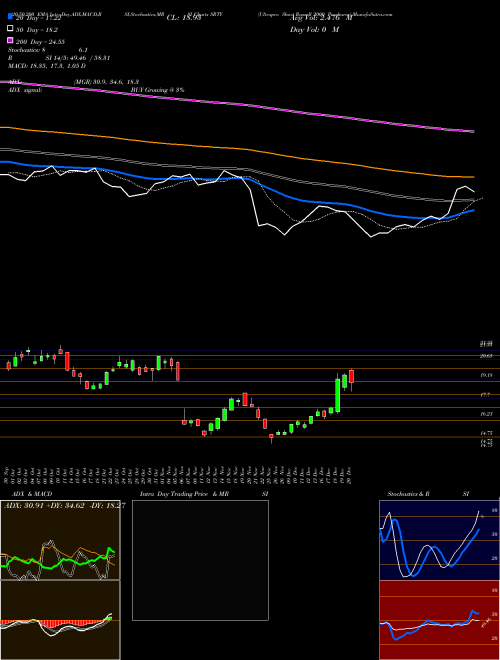
Task: Select the '50 Day - 18.2' legend text
Action: tap(37, 30)
